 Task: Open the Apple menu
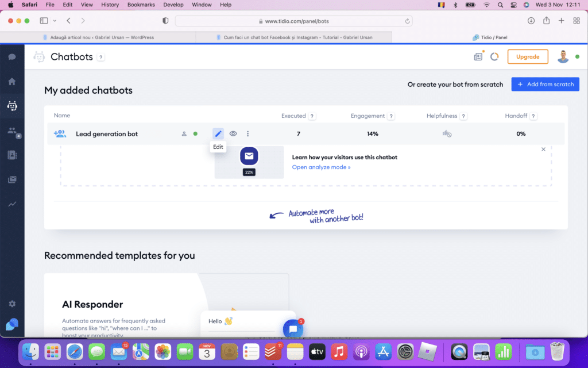(10, 5)
